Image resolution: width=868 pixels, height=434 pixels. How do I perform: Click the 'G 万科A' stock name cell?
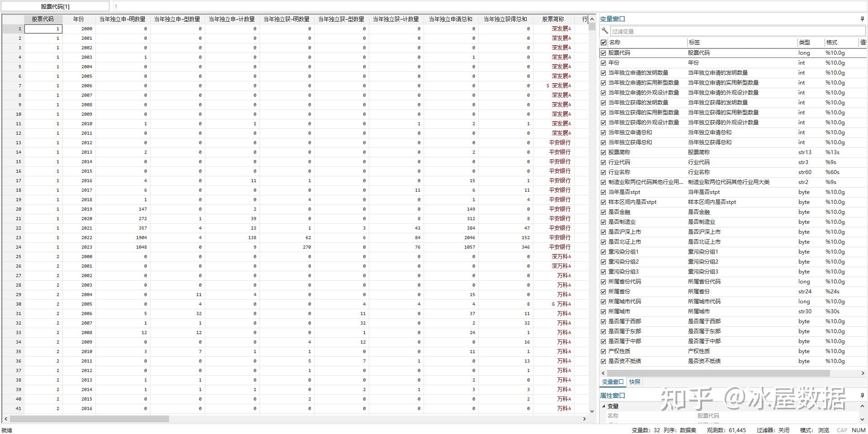pyautogui.click(x=553, y=304)
